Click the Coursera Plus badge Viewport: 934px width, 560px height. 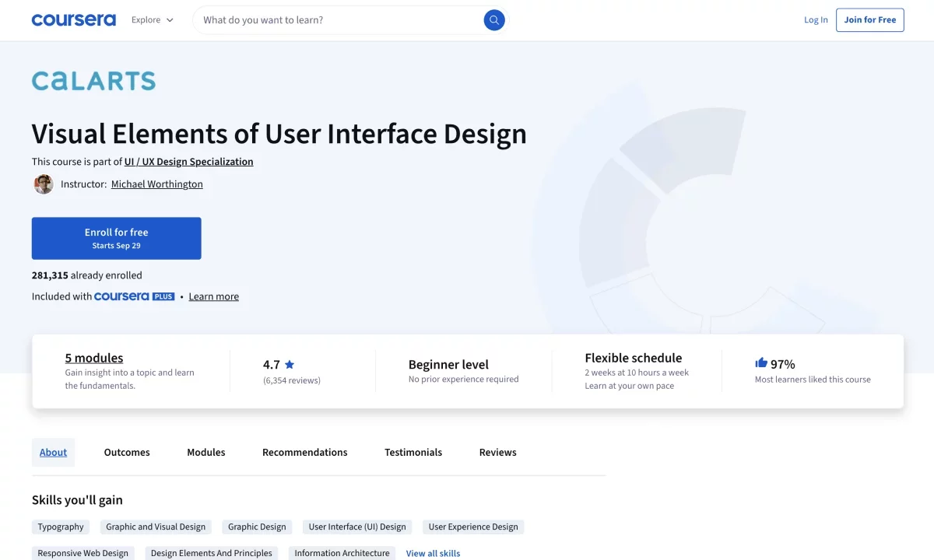pyautogui.click(x=134, y=296)
